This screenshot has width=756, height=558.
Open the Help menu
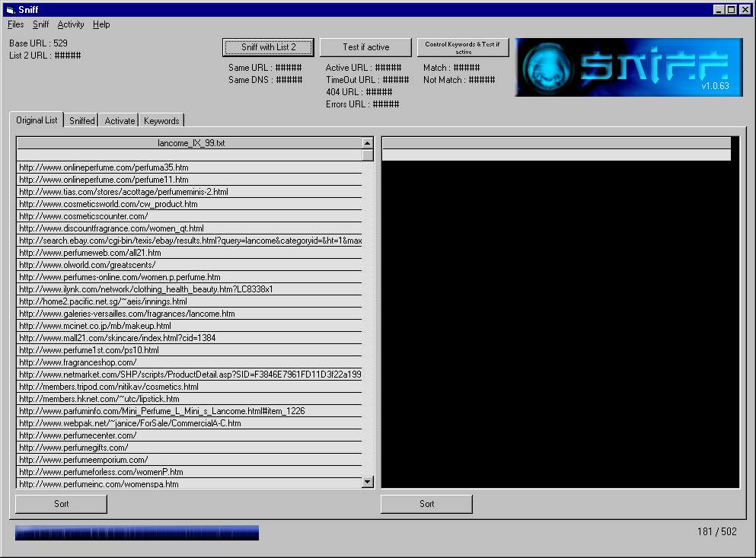tap(101, 24)
